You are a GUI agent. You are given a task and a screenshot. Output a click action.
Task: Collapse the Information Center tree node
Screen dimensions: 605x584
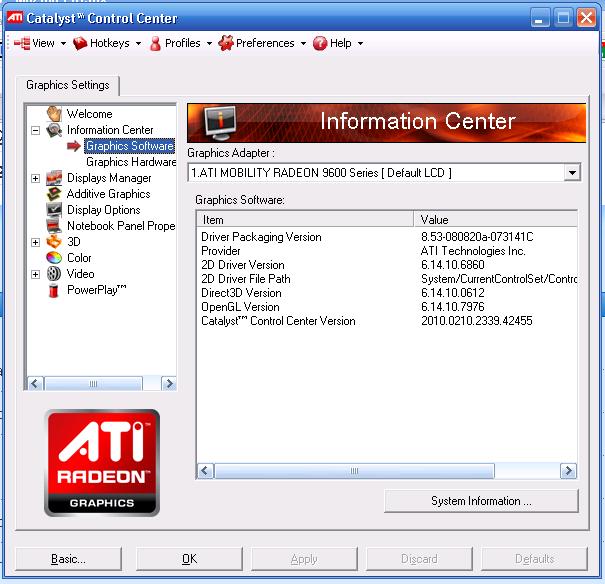coord(36,130)
